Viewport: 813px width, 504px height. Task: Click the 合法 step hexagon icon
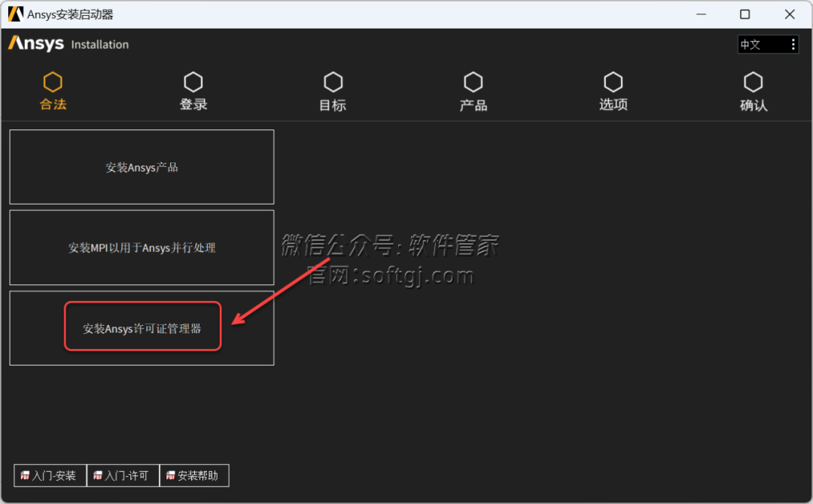(53, 82)
